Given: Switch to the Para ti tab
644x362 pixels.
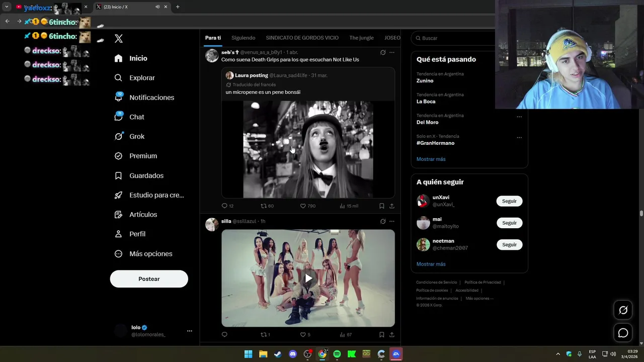Looking at the screenshot, I should click(x=213, y=38).
